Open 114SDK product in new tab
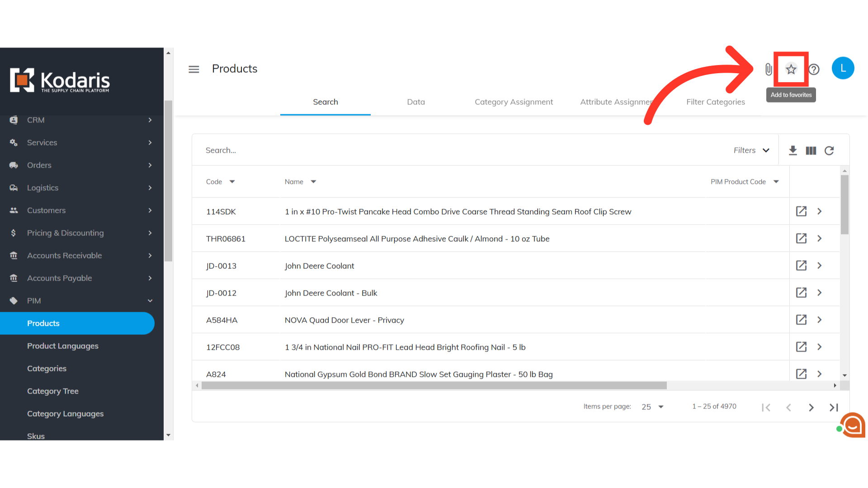The width and height of the screenshot is (868, 488). [x=801, y=211]
